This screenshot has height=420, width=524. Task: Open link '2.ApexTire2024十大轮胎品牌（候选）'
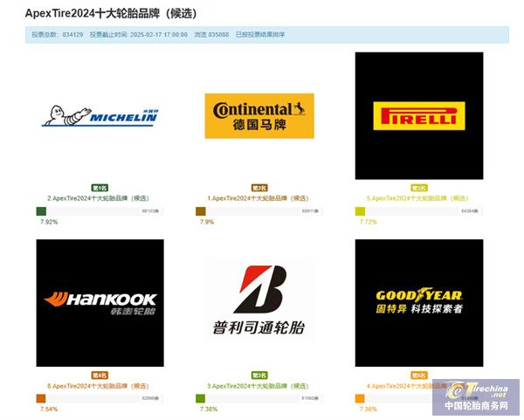coord(98,198)
